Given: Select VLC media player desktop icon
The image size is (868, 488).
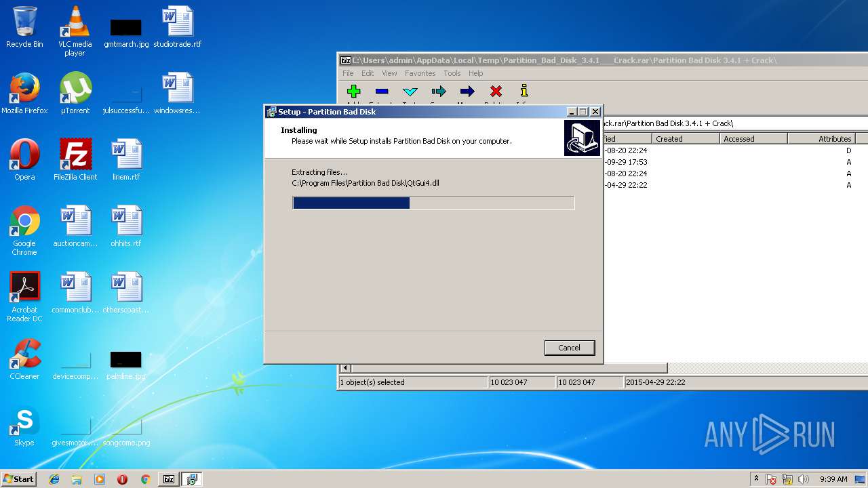Looking at the screenshot, I should [75, 31].
